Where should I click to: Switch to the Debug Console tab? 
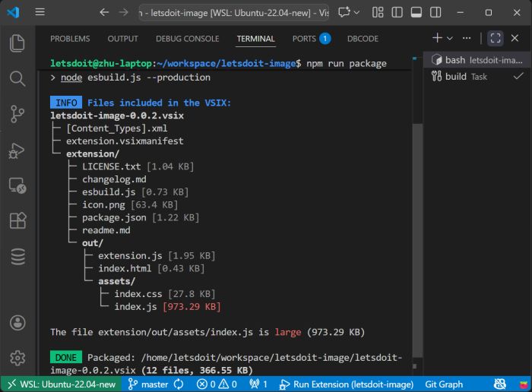tap(187, 39)
